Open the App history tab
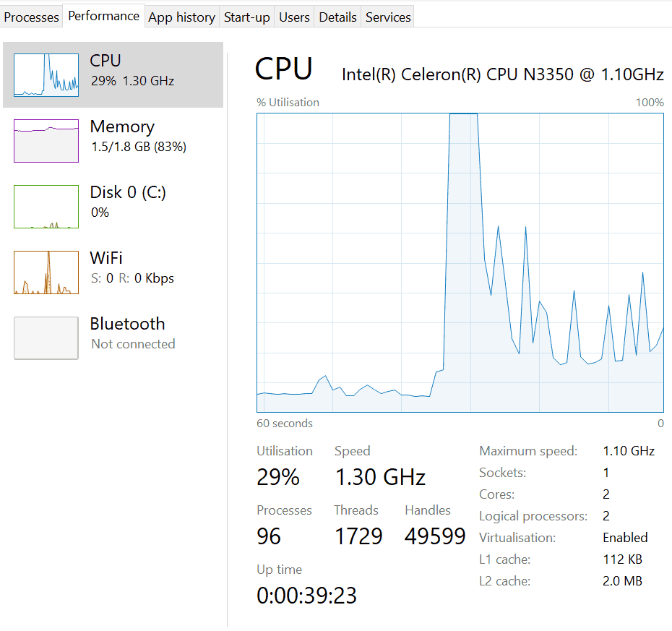Viewport: 672px width, 631px height. point(181,17)
